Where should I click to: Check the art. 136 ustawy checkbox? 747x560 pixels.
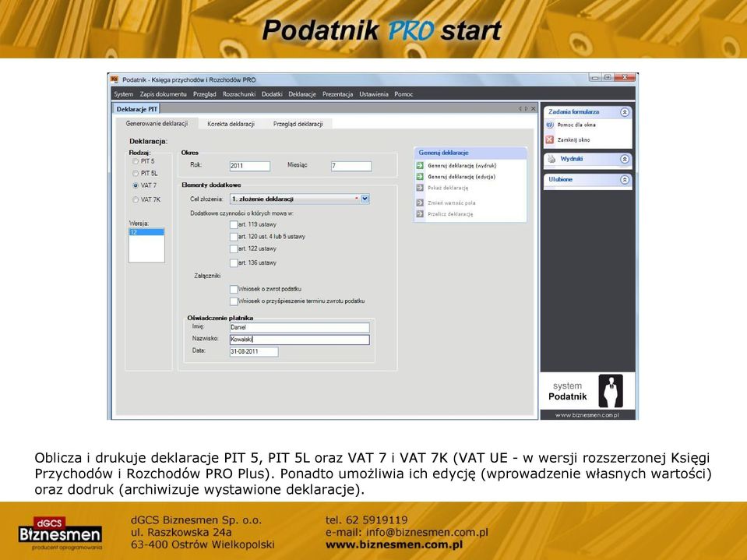[234, 262]
